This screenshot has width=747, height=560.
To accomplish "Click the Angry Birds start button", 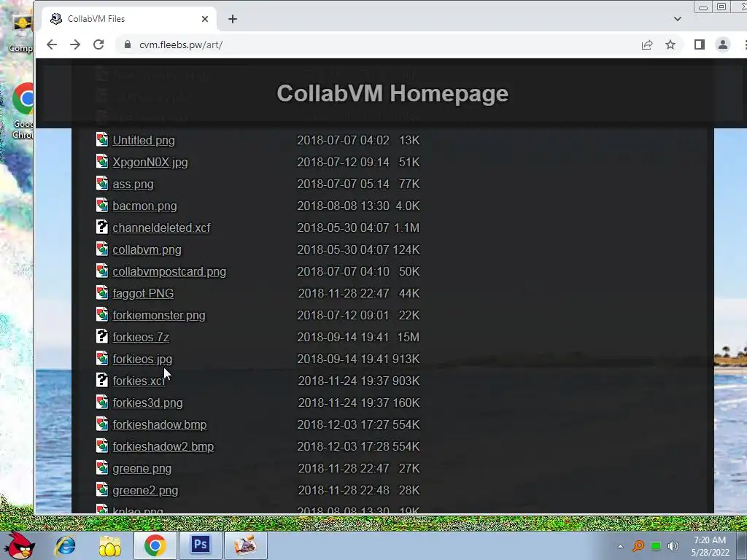I will 19,545.
